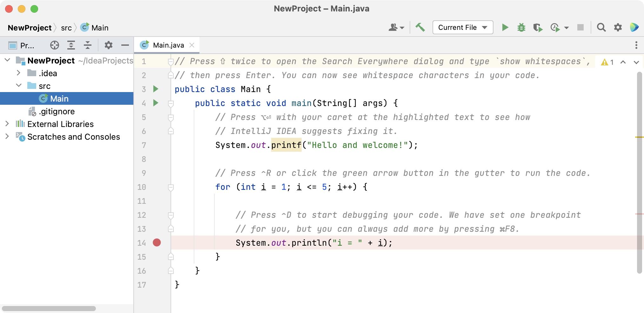This screenshot has height=313, width=644.
Task: Open Search Everywhere magnifier
Action: (601, 28)
